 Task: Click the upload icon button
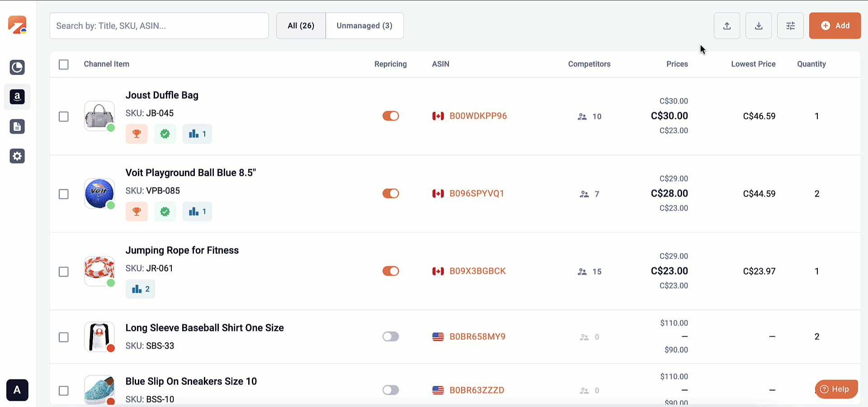point(726,26)
